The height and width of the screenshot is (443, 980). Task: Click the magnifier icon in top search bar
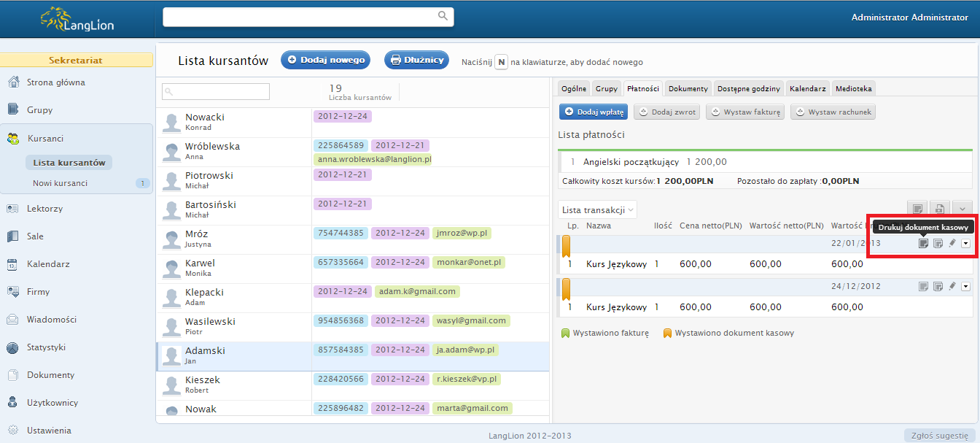pos(443,16)
